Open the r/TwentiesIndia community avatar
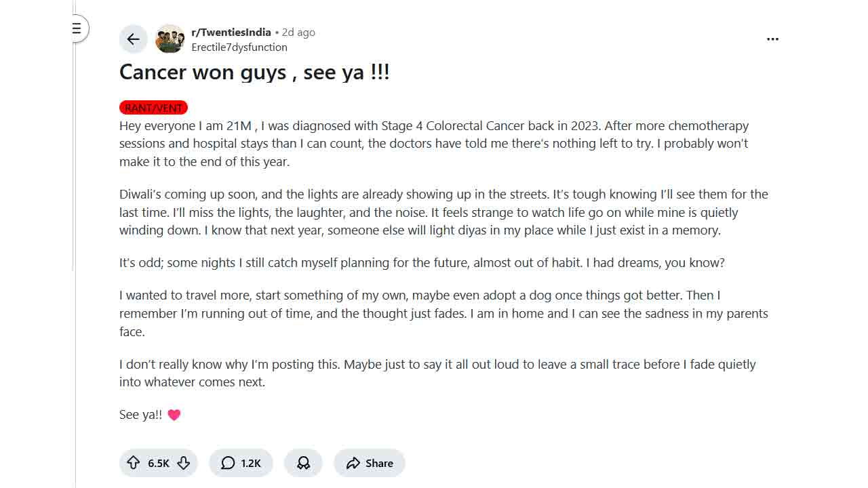This screenshot has width=868, height=488. pos(170,39)
